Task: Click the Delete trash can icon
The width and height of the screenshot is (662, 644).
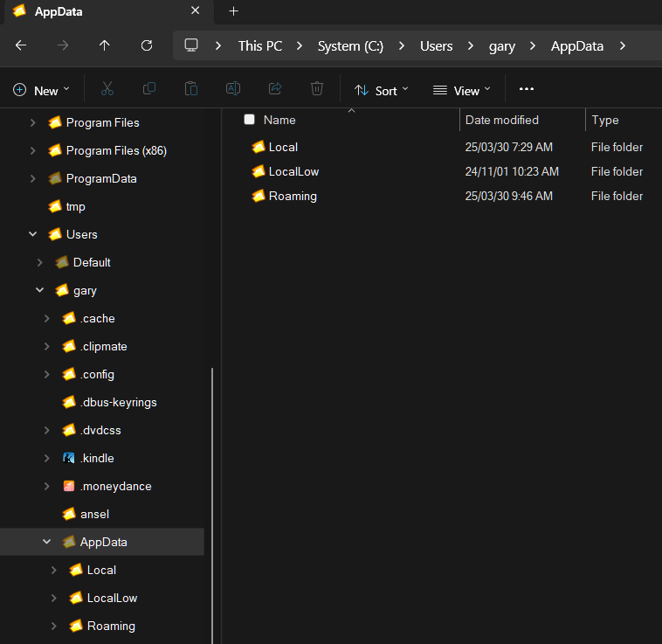Action: tap(317, 89)
